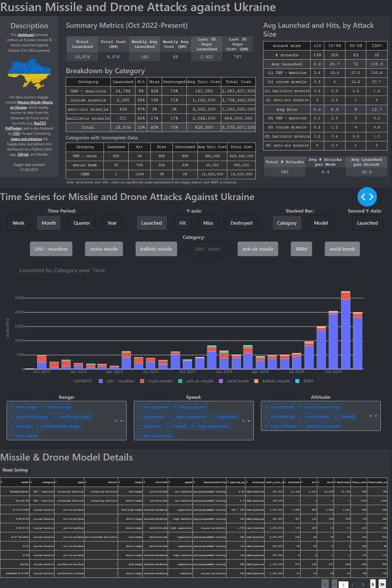Clear all Speed selections

click(243, 421)
